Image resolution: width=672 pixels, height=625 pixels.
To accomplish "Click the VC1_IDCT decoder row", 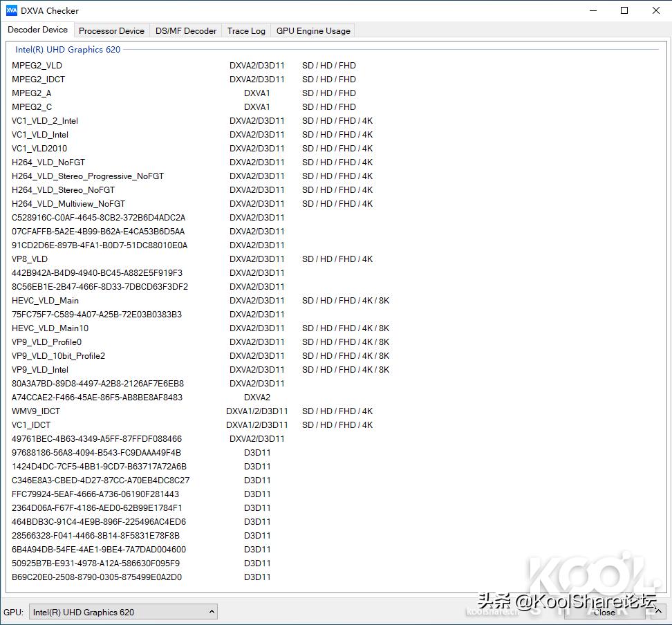I will (x=30, y=425).
